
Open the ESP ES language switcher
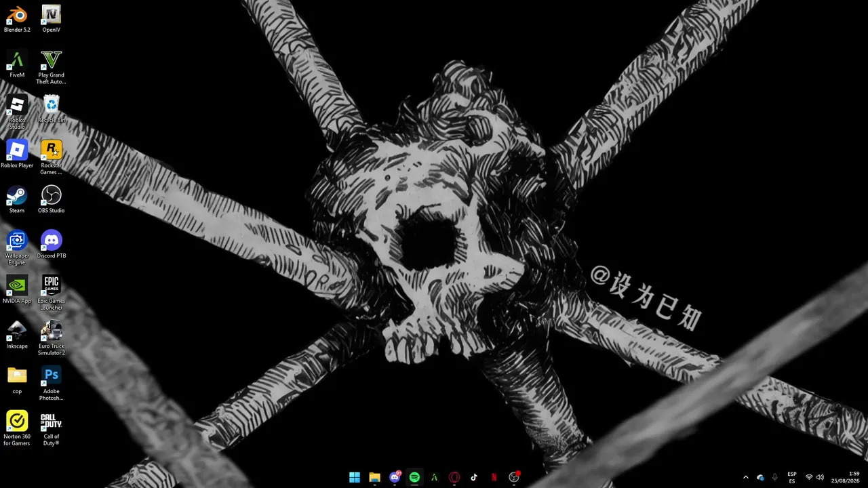[x=792, y=477]
